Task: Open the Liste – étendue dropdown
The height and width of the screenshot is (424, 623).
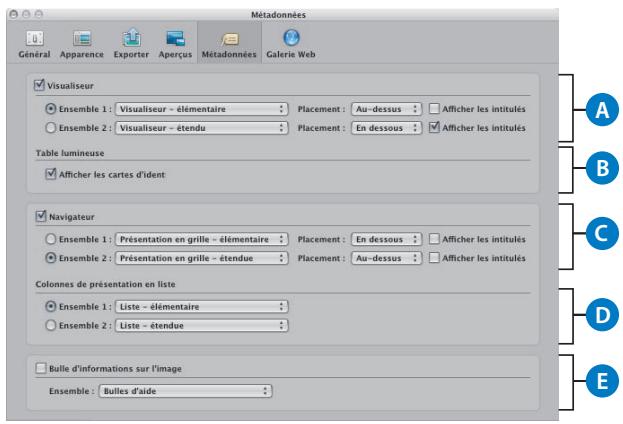Action: point(201,326)
